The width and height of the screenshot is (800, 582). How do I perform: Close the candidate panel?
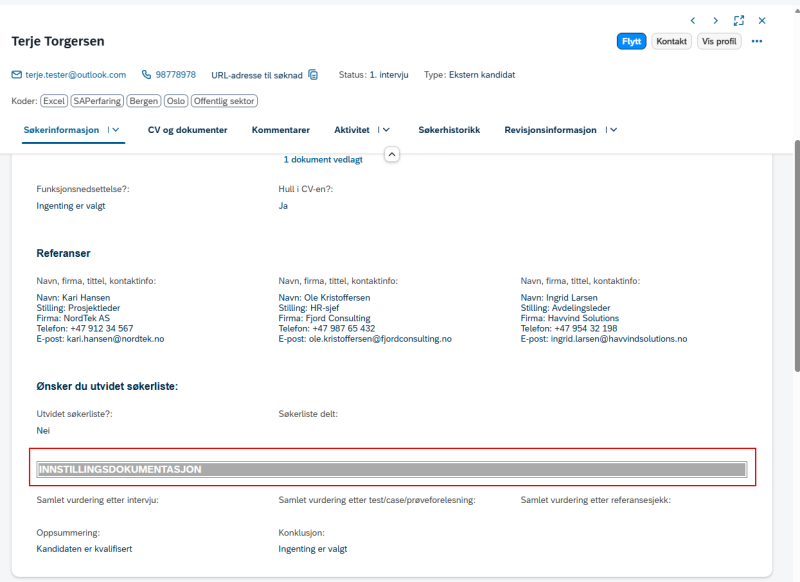pos(762,20)
